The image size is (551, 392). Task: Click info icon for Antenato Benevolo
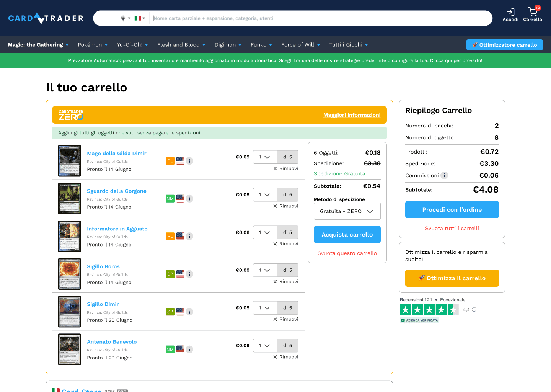click(189, 350)
